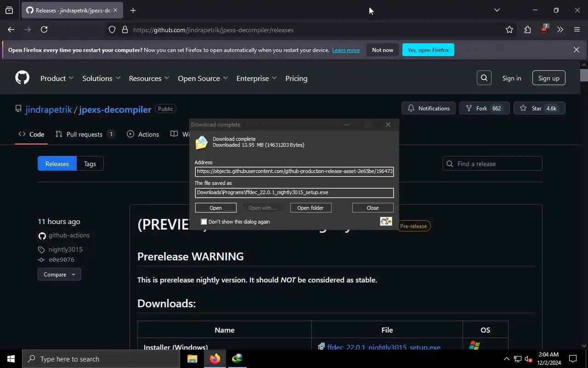Click the dialog Address text field

tap(294, 172)
